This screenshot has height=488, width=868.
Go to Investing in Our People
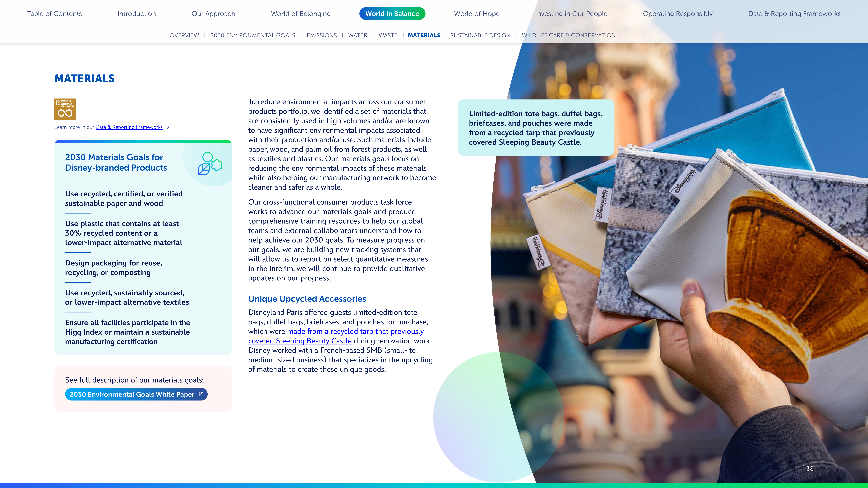tap(571, 14)
